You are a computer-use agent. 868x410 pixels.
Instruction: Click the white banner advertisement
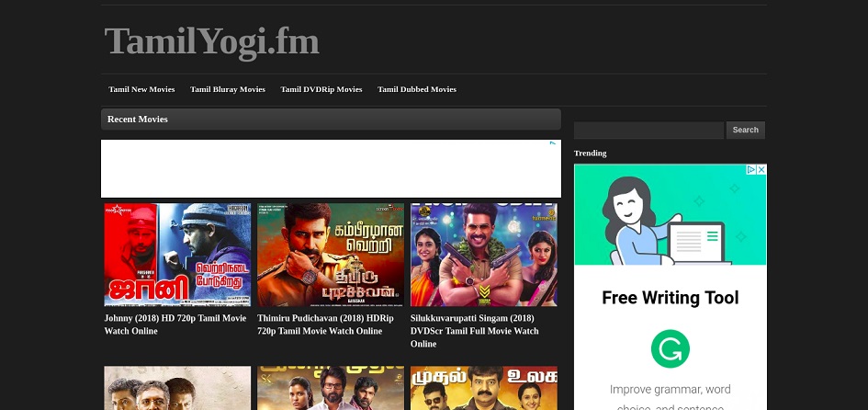pyautogui.click(x=331, y=168)
